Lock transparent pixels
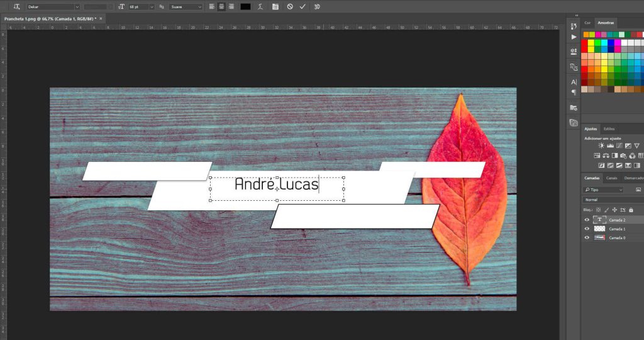Screen dimensions: 644x340 click(x=599, y=210)
